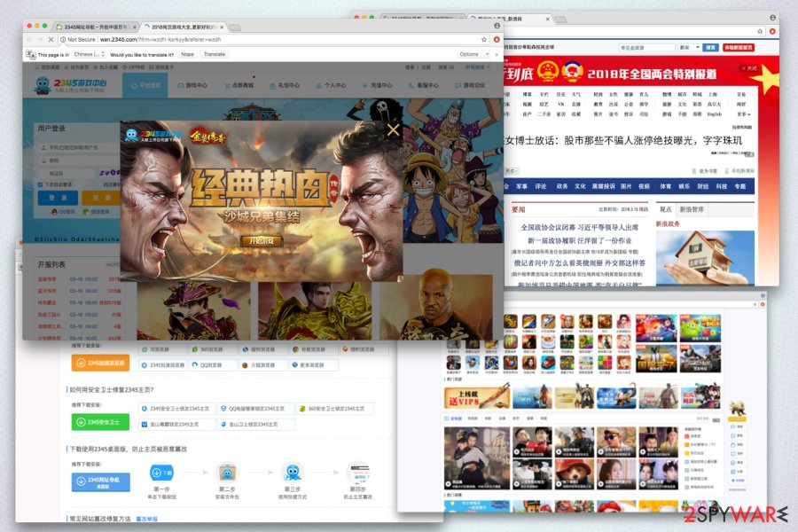Click the 360浏览器 green icon

click(194, 349)
